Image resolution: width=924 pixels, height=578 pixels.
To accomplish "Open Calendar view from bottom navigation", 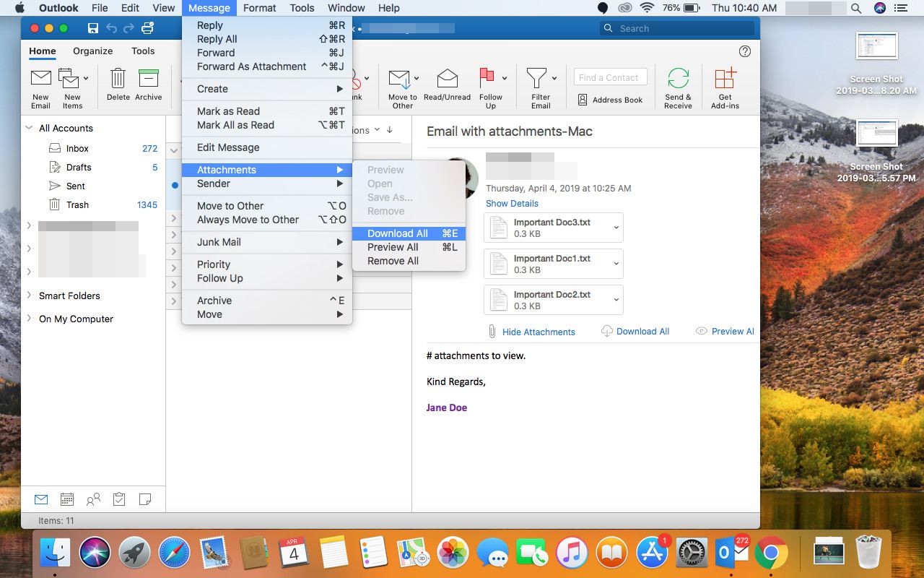I will click(67, 499).
